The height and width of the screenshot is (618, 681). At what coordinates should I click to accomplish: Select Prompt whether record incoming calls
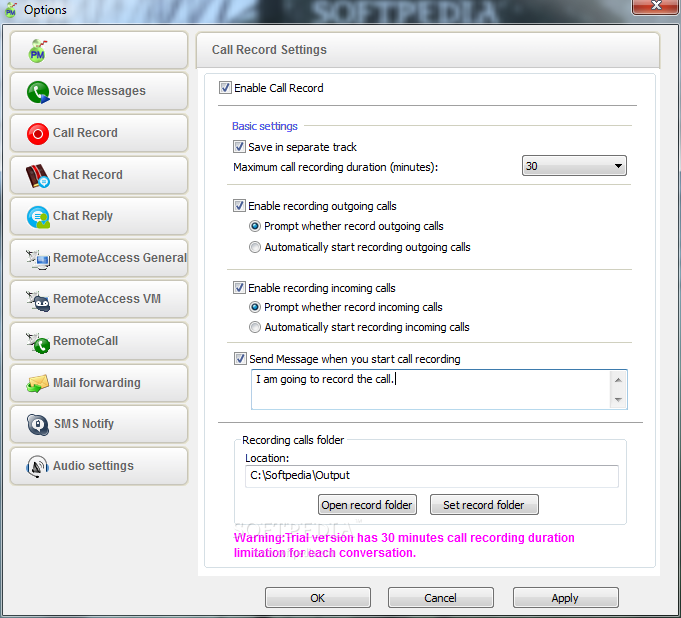click(x=255, y=307)
